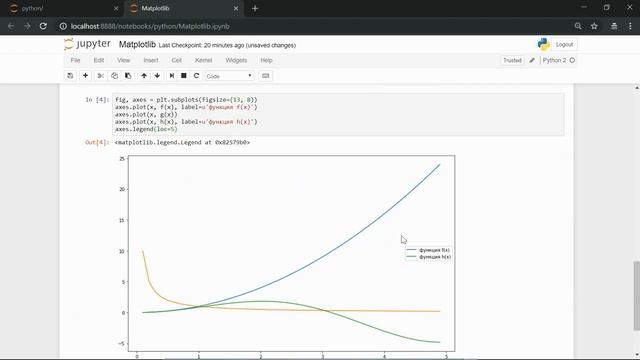The image size is (640, 360).
Task: Go back in browser history
Action: pos(11,26)
